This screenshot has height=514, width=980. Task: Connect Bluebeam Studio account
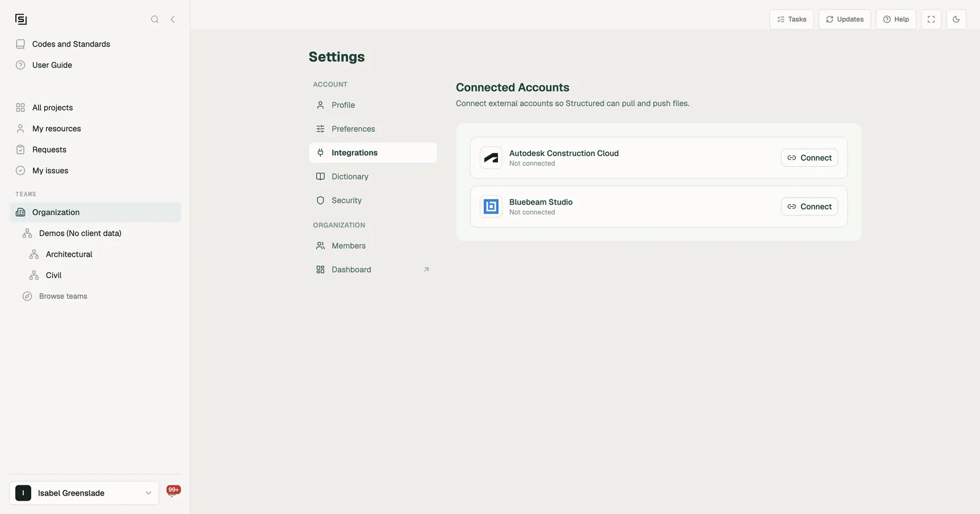[x=809, y=206]
